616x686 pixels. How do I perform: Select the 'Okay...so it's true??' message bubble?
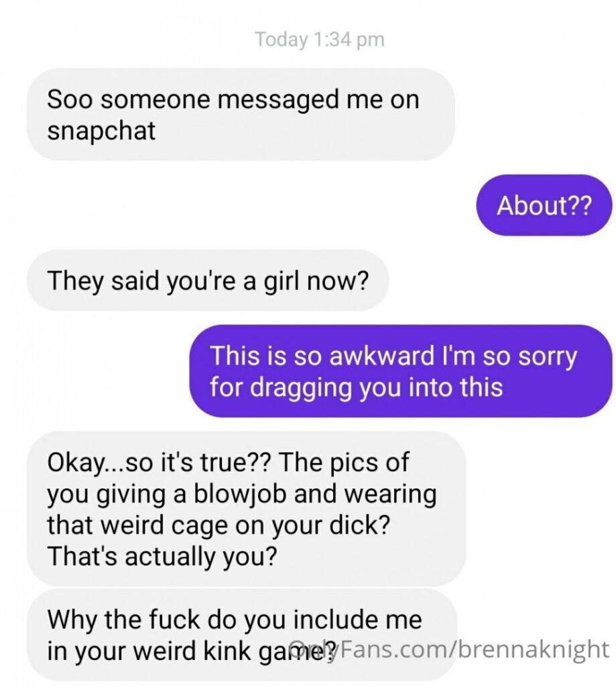click(x=246, y=508)
